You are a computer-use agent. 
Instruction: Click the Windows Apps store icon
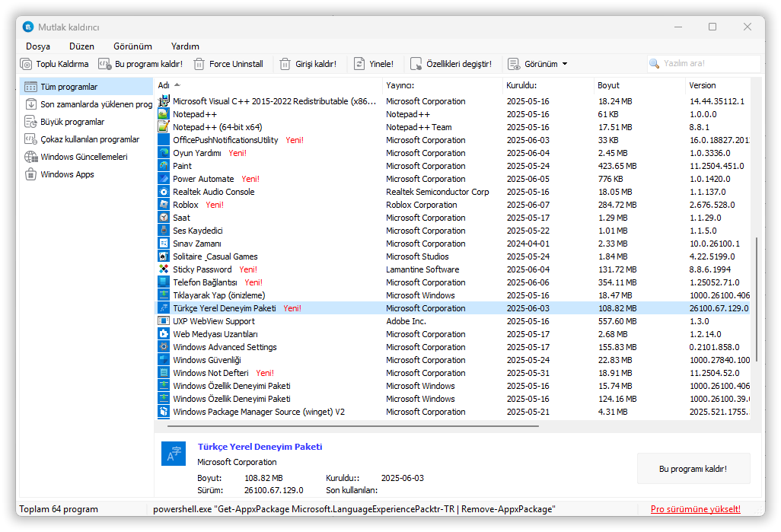[30, 174]
